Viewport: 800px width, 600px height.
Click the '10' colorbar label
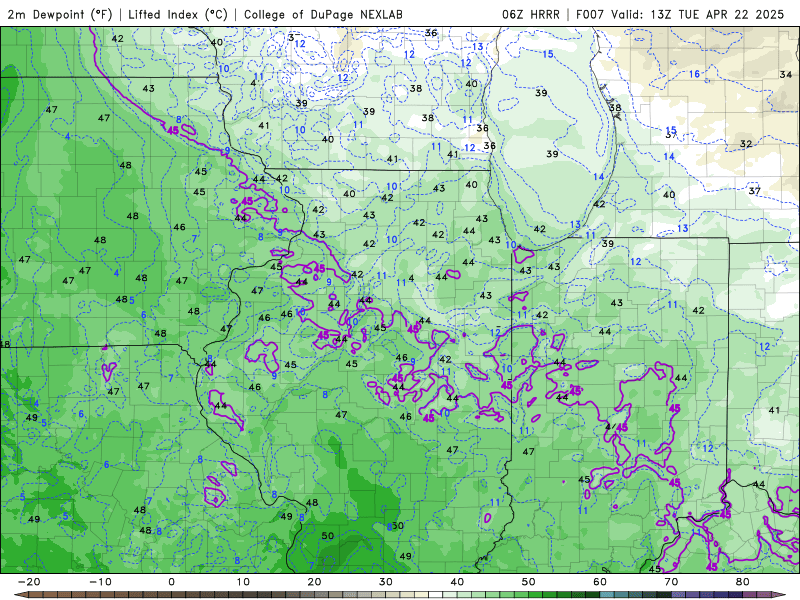[243, 582]
